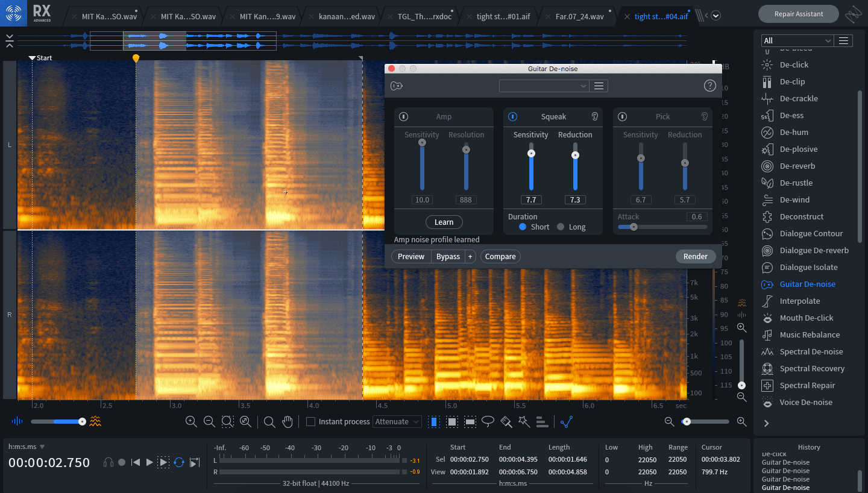868x493 pixels.
Task: Open the Spectral Repair module
Action: click(x=807, y=385)
